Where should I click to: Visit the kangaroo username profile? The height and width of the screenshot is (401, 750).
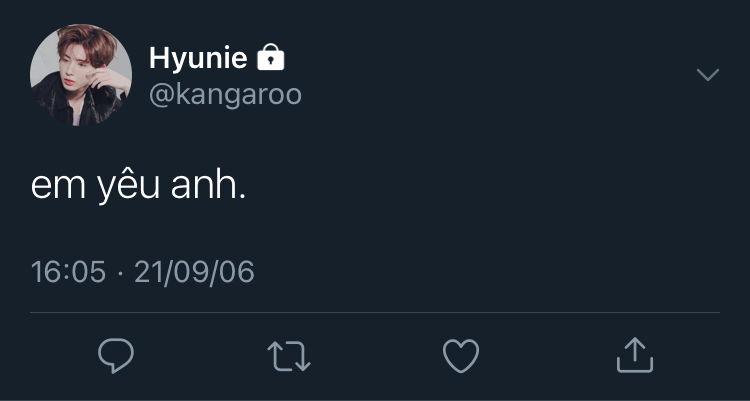pyautogui.click(x=225, y=95)
